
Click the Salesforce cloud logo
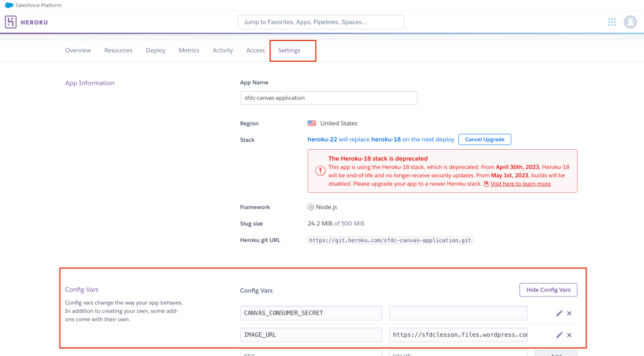(x=9, y=5)
